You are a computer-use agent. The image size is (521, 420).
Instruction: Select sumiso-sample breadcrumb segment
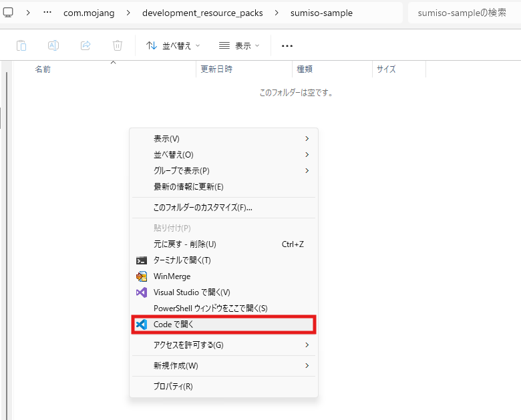[321, 13]
